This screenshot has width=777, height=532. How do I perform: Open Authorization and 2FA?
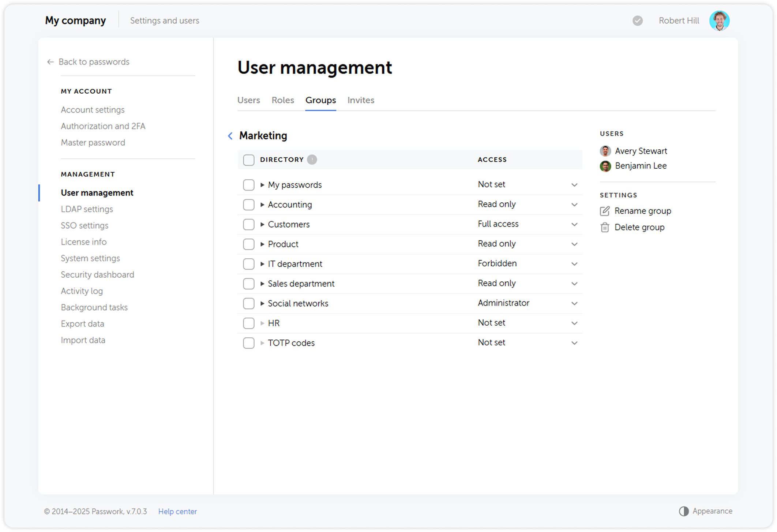click(x=103, y=126)
